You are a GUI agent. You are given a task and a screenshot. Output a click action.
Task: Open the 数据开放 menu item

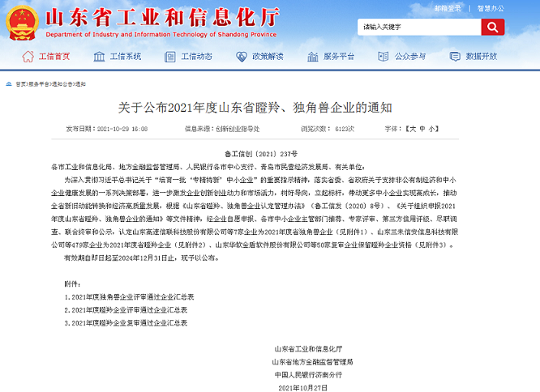(481, 57)
